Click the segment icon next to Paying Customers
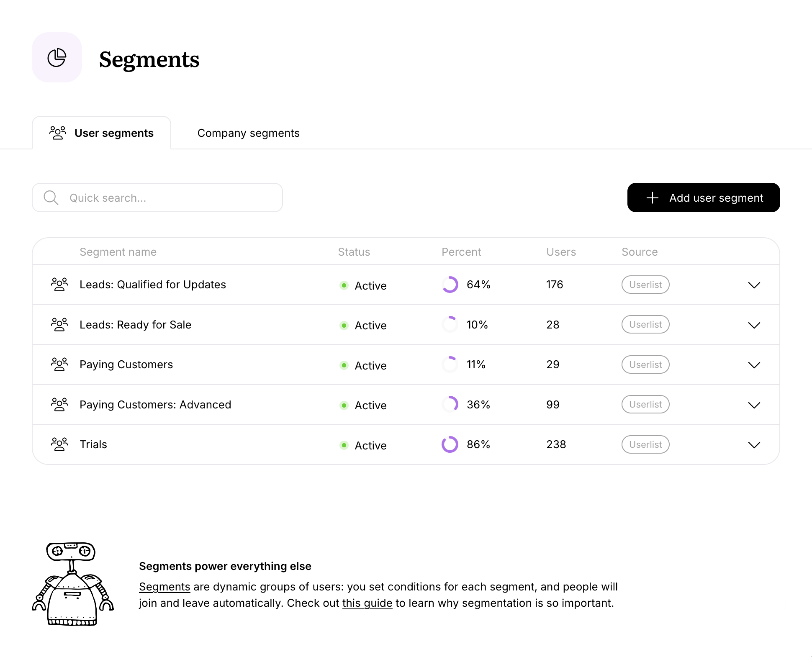Viewport: 812px width, 657px height. click(x=59, y=364)
